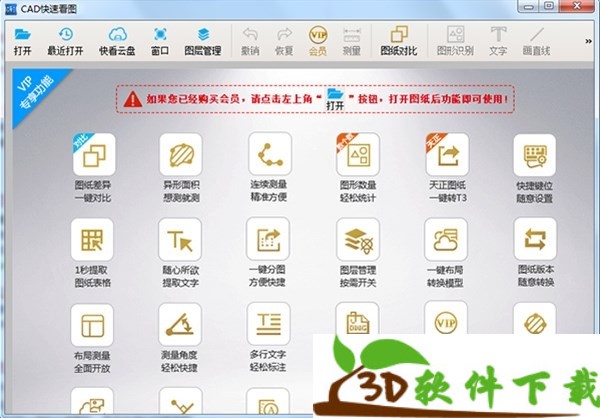Open 图纸对比 drawing compare in toolbar

[x=399, y=41]
